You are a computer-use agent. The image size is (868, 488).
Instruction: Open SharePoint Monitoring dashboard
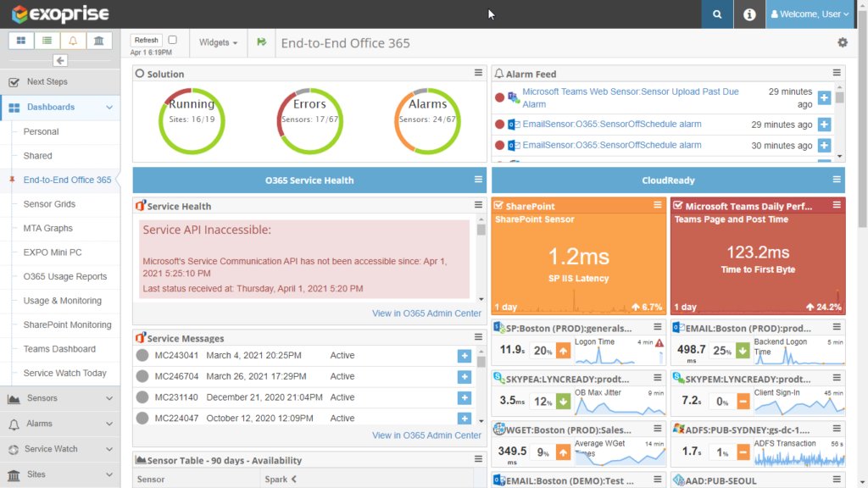pos(68,324)
